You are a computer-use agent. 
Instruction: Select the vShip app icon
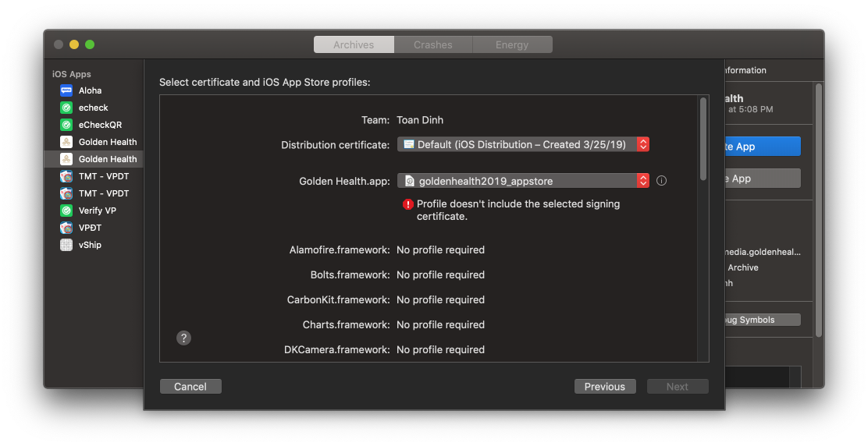66,245
